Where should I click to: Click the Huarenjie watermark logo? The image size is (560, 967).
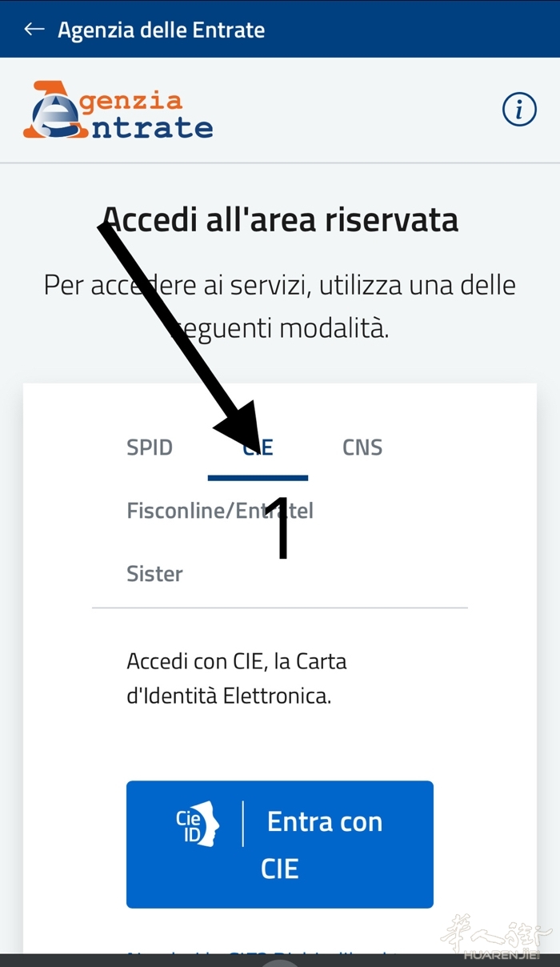[496, 937]
